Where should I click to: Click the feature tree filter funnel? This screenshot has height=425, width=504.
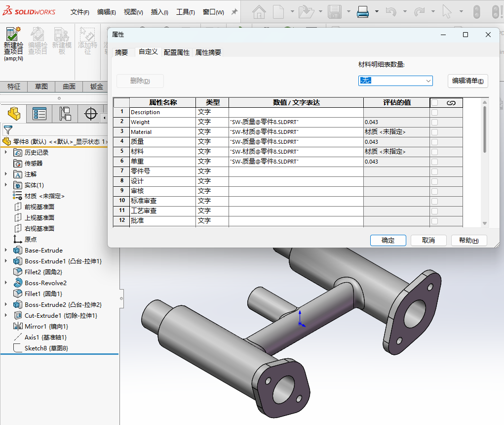(x=7, y=130)
